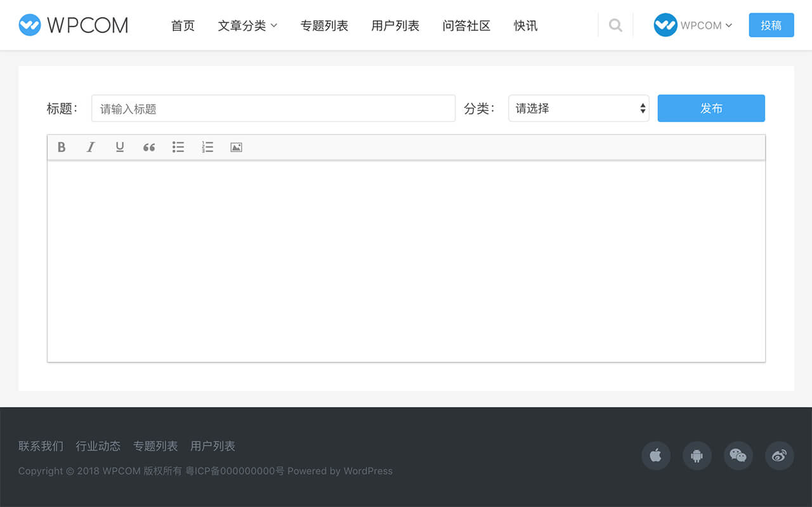Open the 用户列表 footer link
This screenshot has height=507, width=812.
tap(213, 446)
